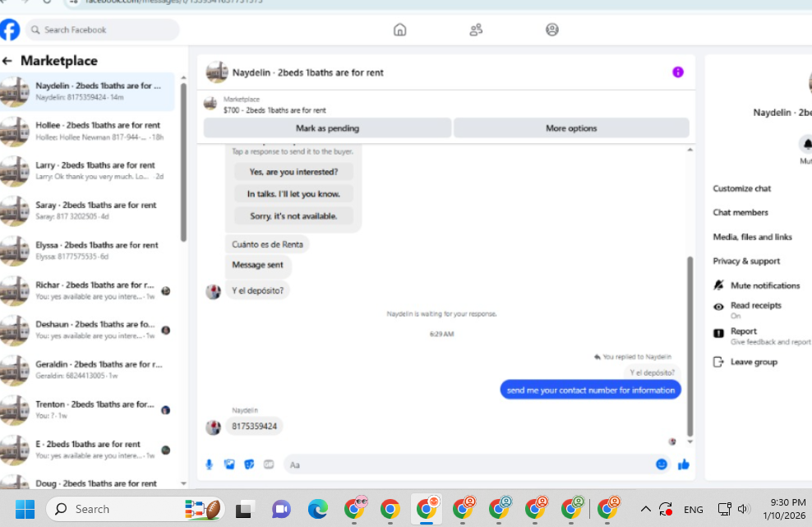Open the Friends icon in top bar
The image size is (812, 527).
[476, 30]
